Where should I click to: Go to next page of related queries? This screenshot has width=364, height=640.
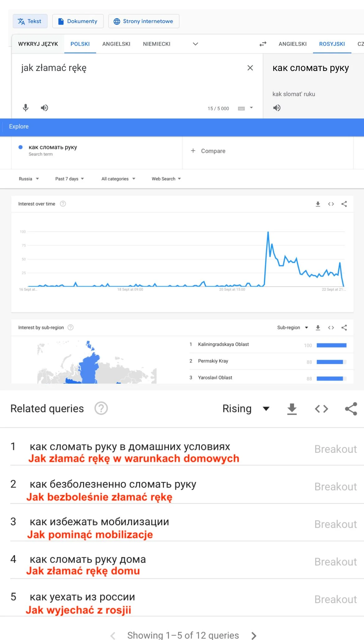254,635
